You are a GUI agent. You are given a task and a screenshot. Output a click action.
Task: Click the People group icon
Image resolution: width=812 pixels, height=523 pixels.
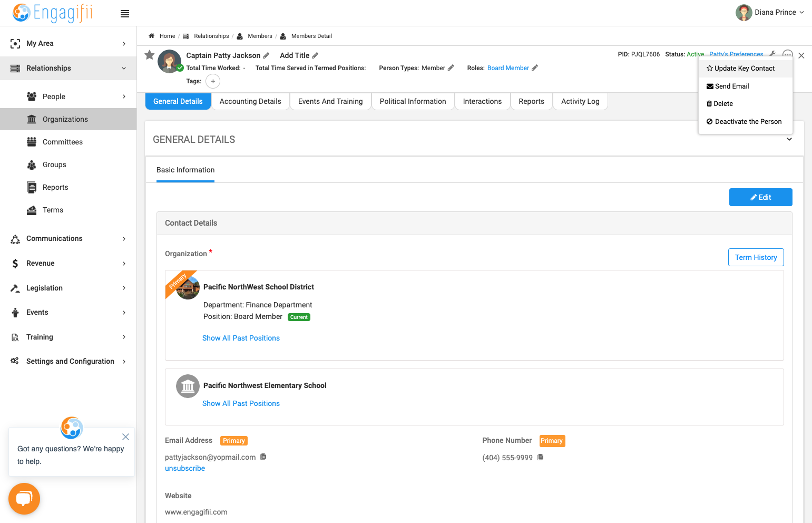tap(32, 96)
